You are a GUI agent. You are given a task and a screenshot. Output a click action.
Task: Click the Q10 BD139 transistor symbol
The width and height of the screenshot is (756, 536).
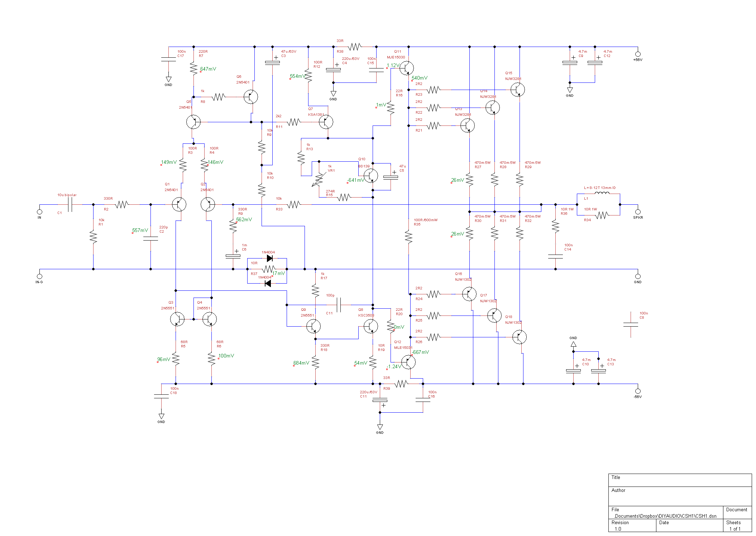(x=371, y=176)
